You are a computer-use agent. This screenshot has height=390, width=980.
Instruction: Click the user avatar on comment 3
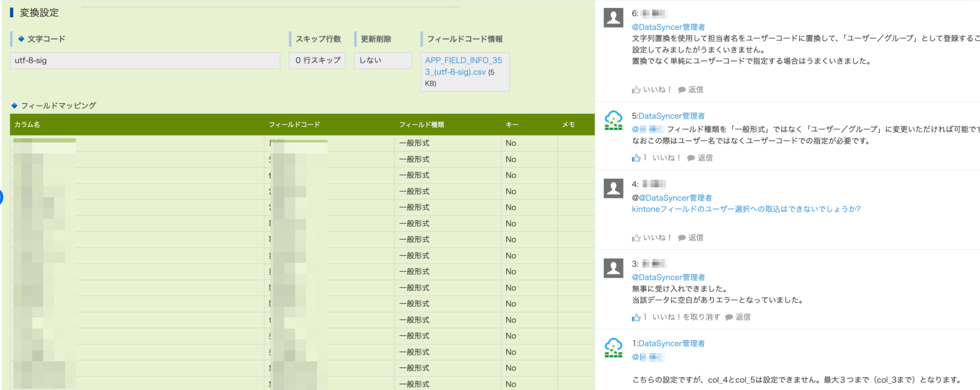613,268
